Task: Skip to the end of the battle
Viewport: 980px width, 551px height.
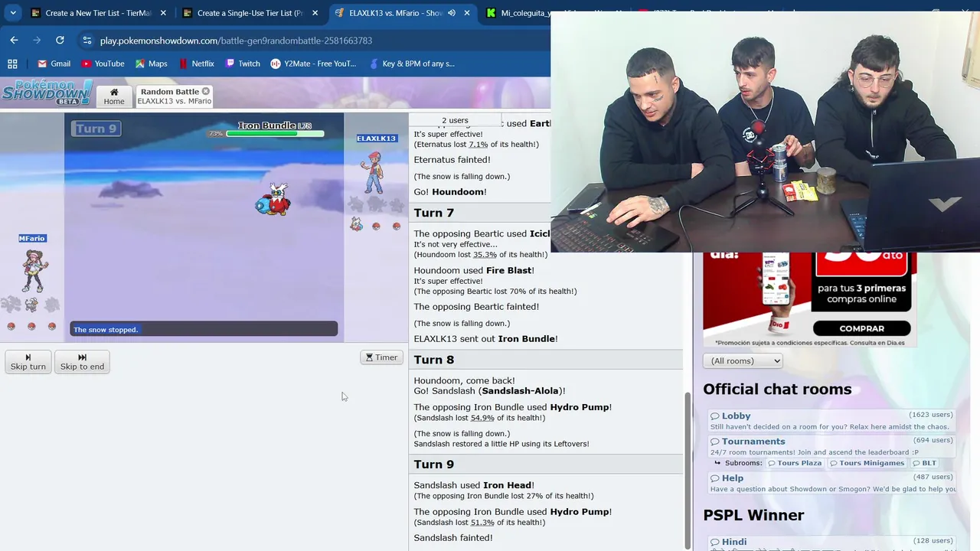Action: (x=82, y=361)
